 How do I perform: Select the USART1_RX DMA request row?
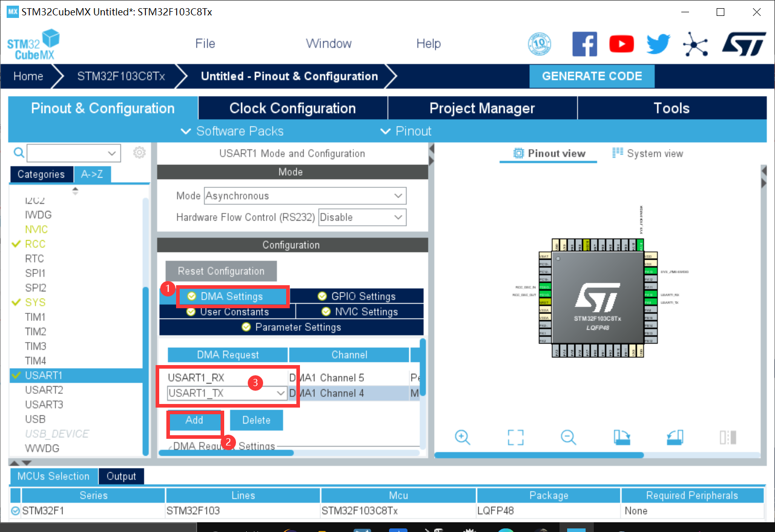293,377
